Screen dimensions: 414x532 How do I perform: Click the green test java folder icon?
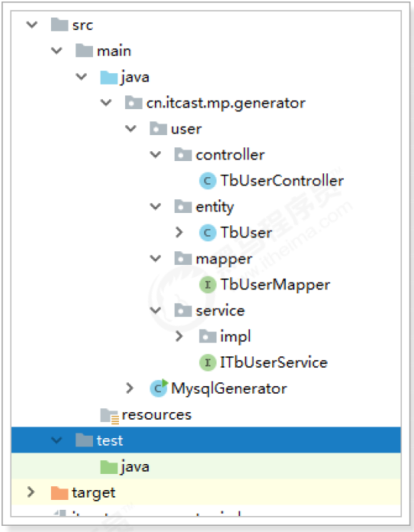click(x=109, y=467)
